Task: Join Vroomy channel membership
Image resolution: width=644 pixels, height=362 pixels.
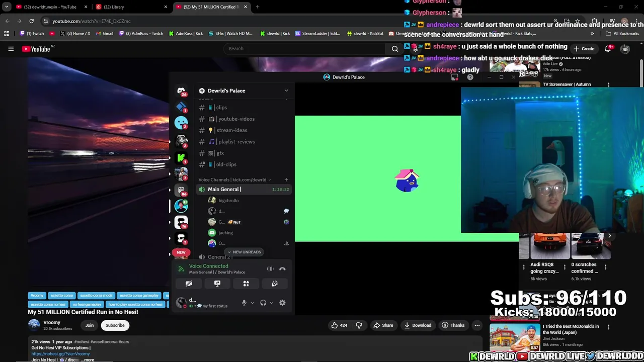Action: click(x=89, y=325)
